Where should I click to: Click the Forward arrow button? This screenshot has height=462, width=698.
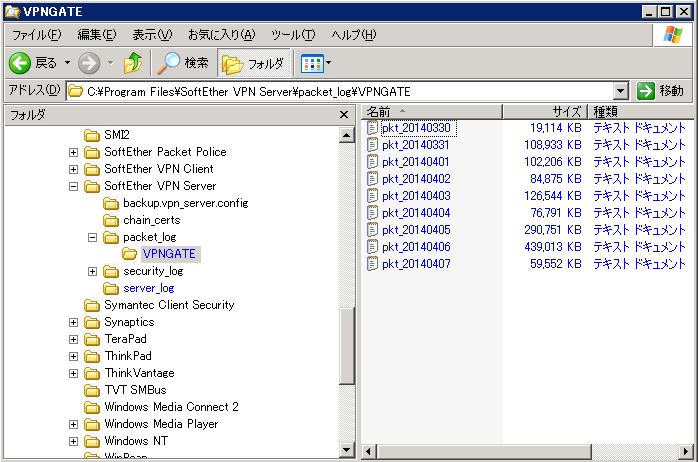point(89,63)
